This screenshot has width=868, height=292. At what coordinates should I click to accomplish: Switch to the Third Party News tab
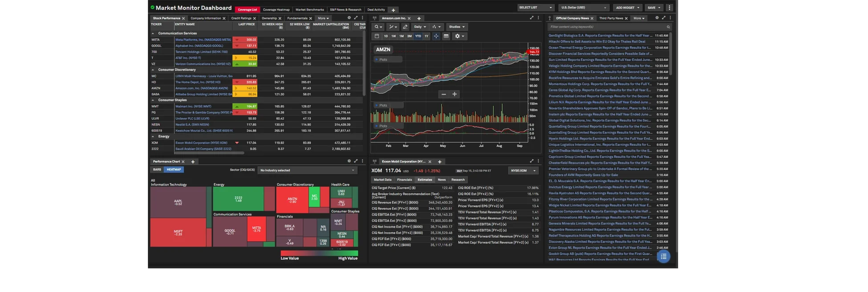[611, 18]
